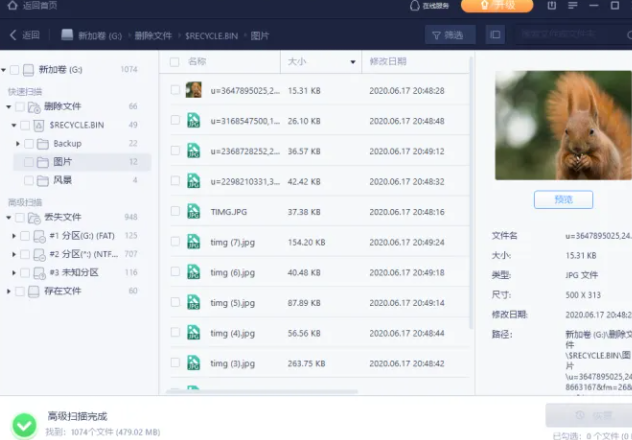Toggle the select-all checkbox beside 名称 header
Viewport: 632px width, 440px height.
click(175, 62)
